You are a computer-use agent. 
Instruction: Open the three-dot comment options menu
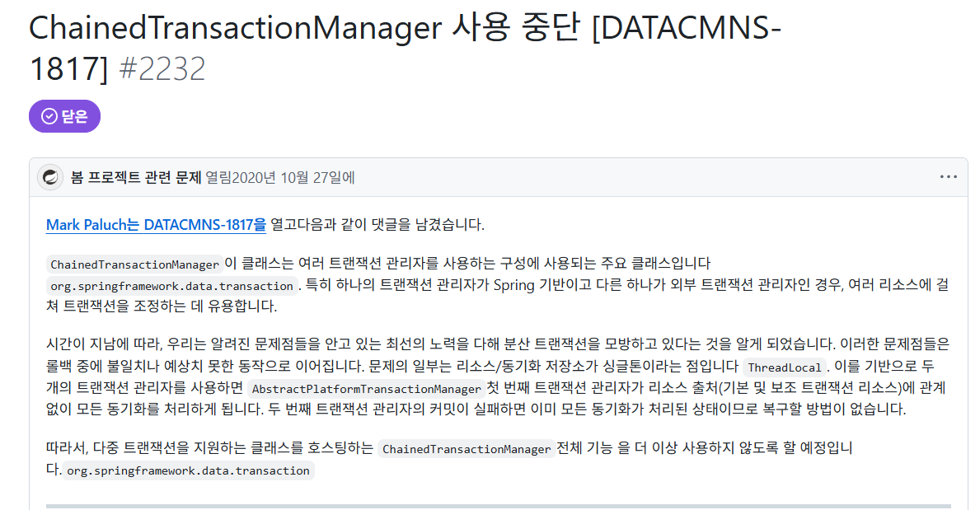coord(948,177)
